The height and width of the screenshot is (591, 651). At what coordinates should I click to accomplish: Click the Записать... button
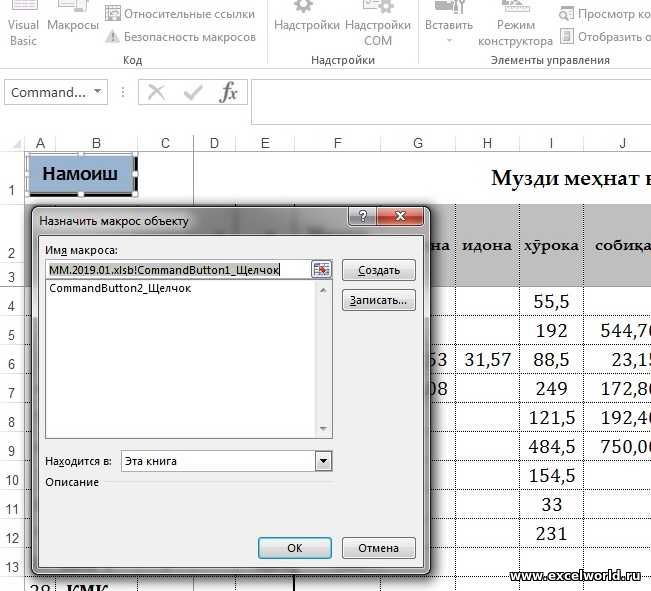point(379,300)
